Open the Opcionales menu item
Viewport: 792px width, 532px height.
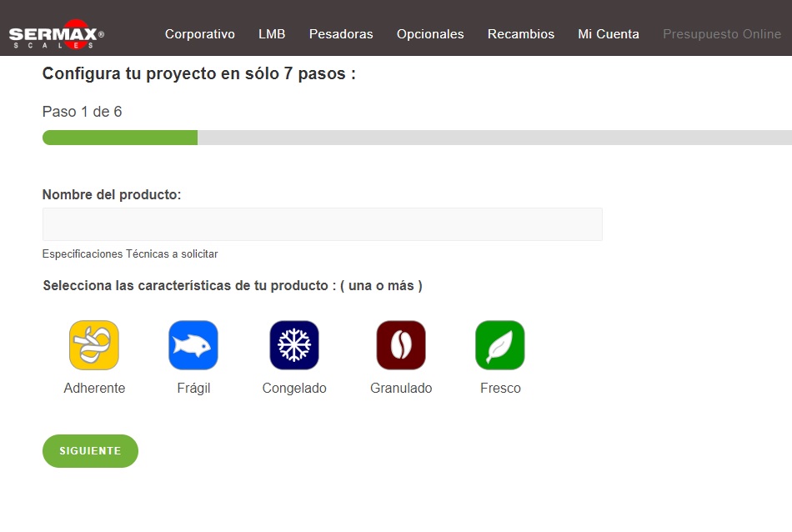[430, 34]
